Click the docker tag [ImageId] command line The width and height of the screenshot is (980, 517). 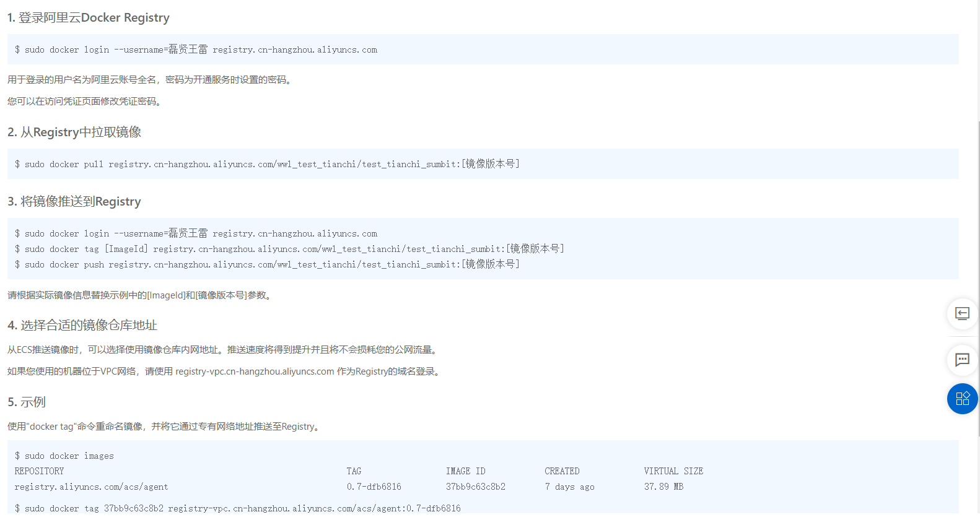pyautogui.click(x=289, y=249)
